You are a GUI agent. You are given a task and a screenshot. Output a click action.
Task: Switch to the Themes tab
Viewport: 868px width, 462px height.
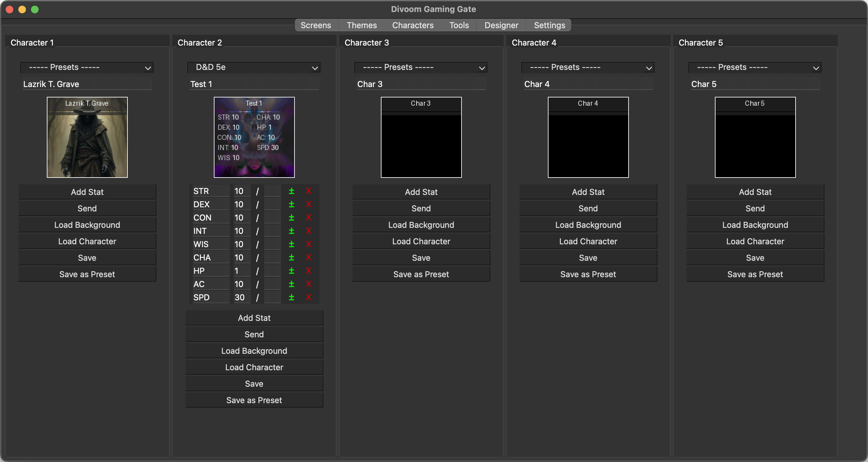tap(362, 25)
